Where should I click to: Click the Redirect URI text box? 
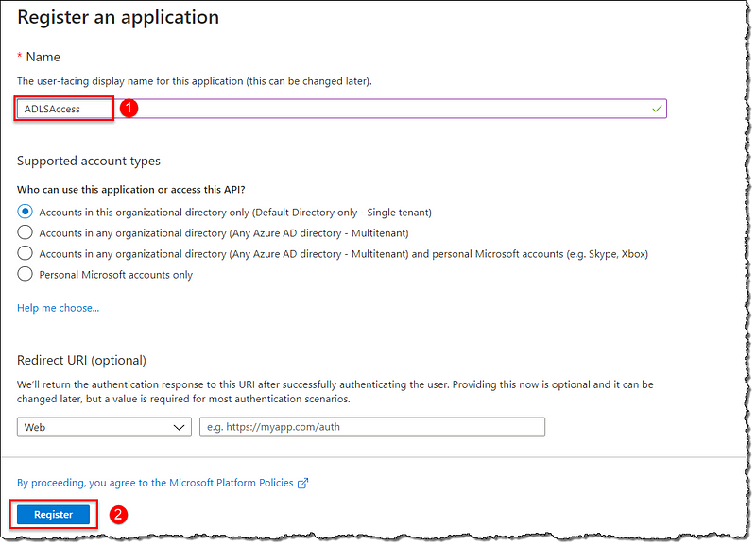click(371, 427)
